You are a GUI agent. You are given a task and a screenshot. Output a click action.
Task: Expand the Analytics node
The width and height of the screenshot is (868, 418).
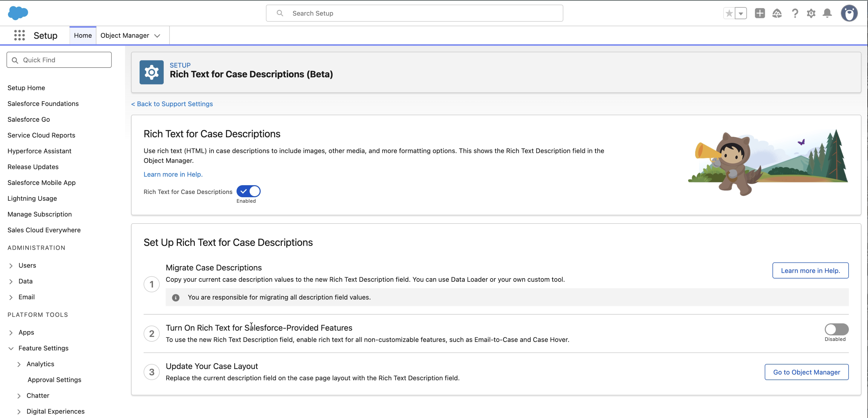pos(19,364)
